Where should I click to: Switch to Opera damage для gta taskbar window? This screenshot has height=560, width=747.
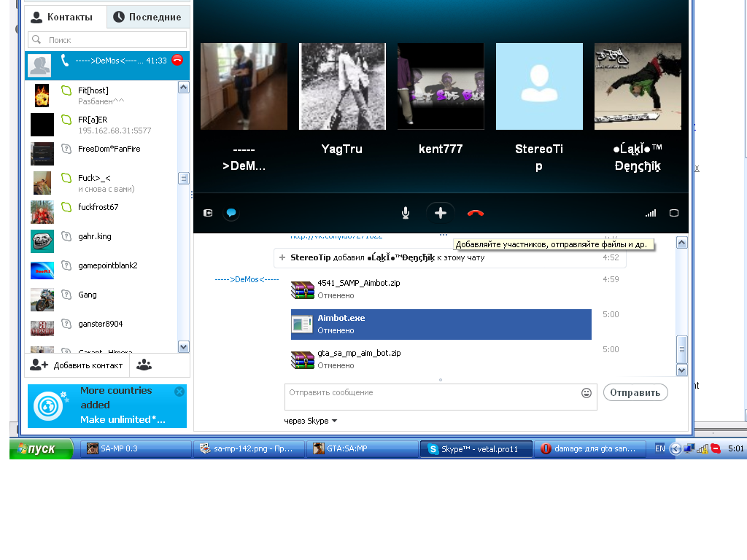click(x=589, y=448)
